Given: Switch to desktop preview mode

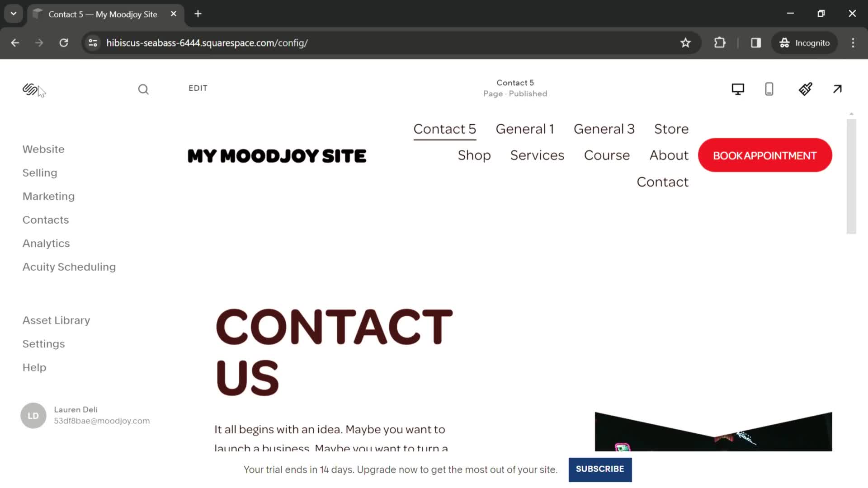Looking at the screenshot, I should click(737, 88).
